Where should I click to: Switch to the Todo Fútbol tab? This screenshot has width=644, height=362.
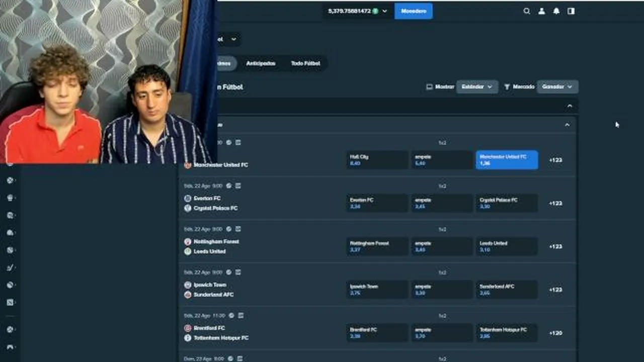tap(305, 63)
